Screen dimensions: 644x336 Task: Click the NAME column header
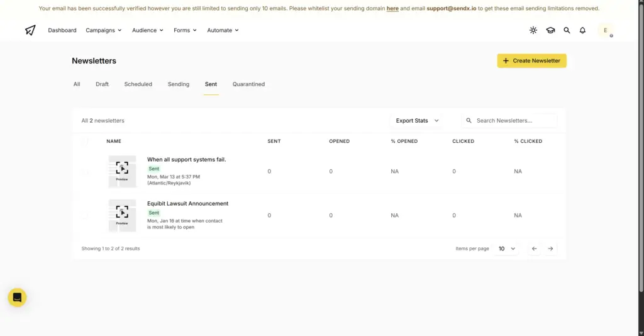[x=114, y=142]
